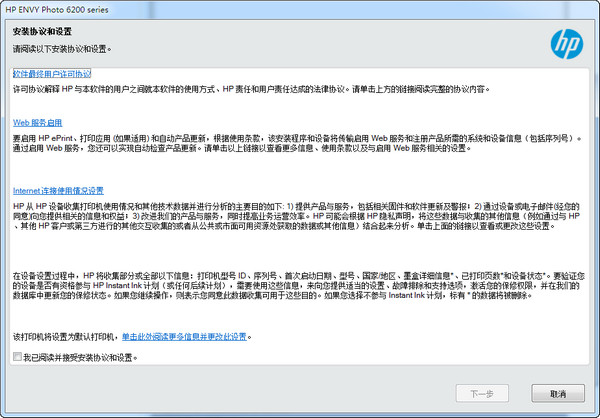The width and height of the screenshot is (600, 418).
Task: Click the paragraph starting 在设备设置过程中
Action: pos(299,286)
